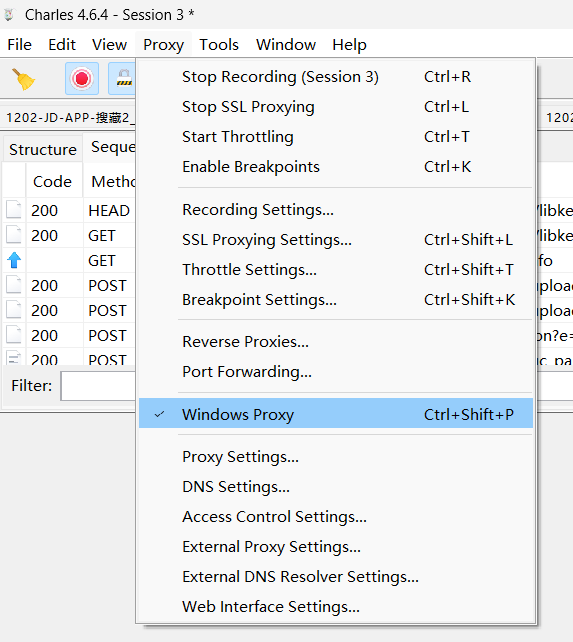Screen dimensions: 573x642
Task: Click inside the Filter input field
Action: (x=98, y=386)
